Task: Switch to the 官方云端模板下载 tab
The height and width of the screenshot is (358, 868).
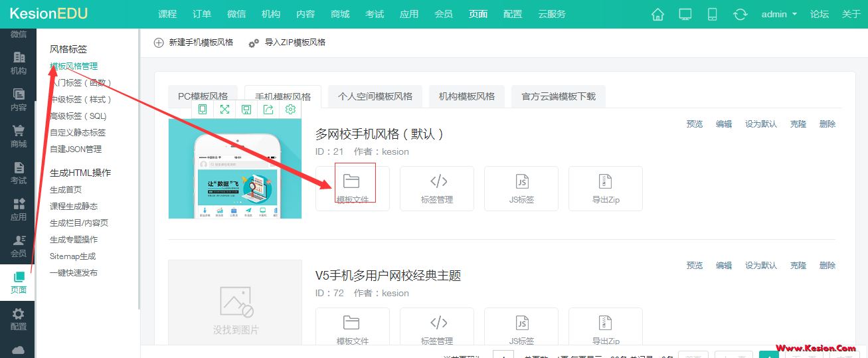Action: pyautogui.click(x=559, y=96)
